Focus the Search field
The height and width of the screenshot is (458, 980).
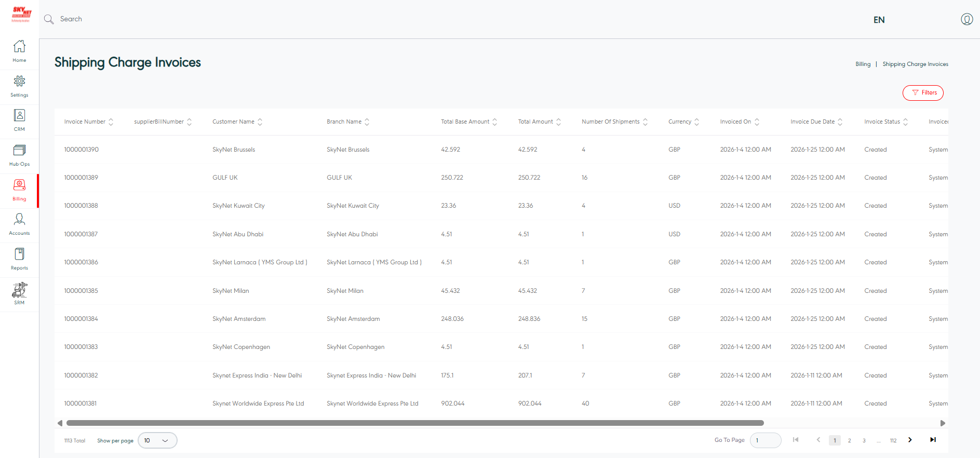[x=71, y=19]
